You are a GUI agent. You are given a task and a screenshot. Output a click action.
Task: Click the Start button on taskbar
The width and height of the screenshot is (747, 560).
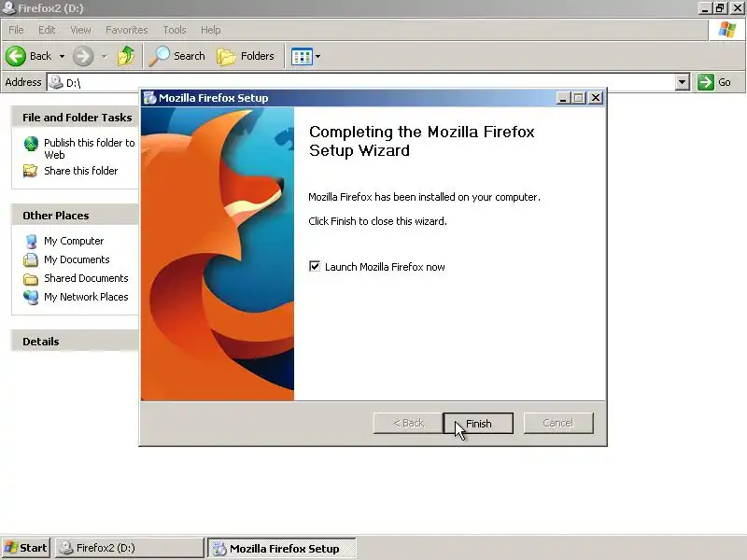point(26,548)
